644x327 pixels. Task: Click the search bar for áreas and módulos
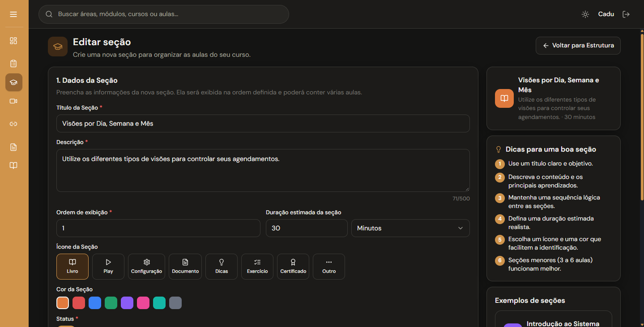pyautogui.click(x=164, y=14)
